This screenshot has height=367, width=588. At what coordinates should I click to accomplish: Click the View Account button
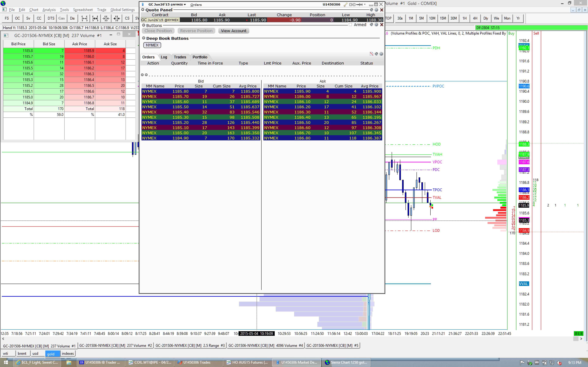[233, 31]
